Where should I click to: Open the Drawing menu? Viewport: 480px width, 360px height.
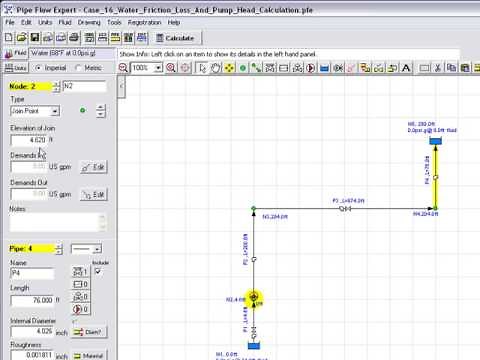click(x=89, y=22)
